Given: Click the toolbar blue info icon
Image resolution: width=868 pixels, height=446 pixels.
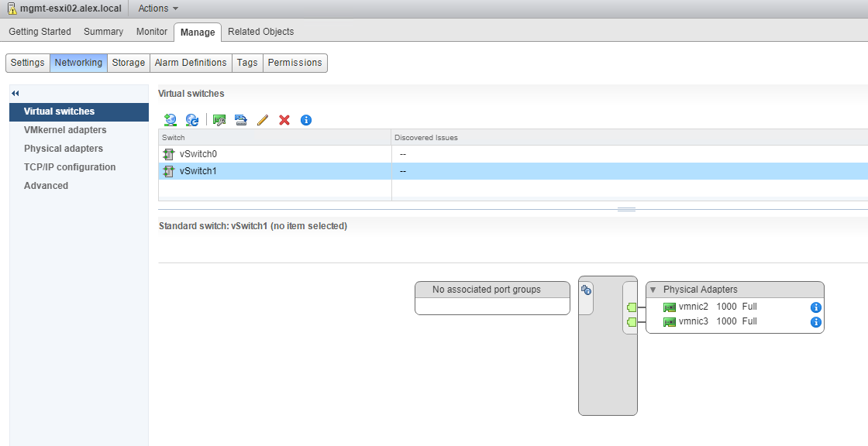Looking at the screenshot, I should tap(306, 120).
